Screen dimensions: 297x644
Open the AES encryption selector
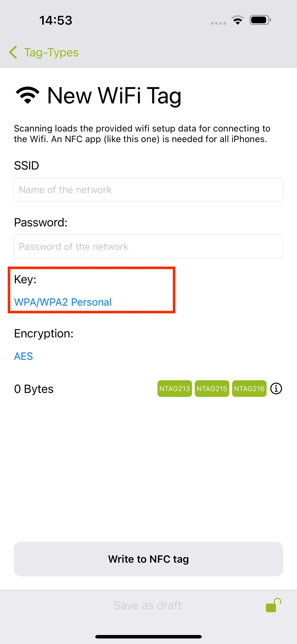23,356
